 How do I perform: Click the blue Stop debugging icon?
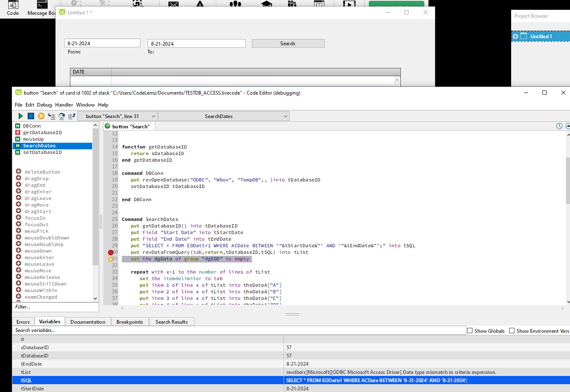tap(31, 116)
